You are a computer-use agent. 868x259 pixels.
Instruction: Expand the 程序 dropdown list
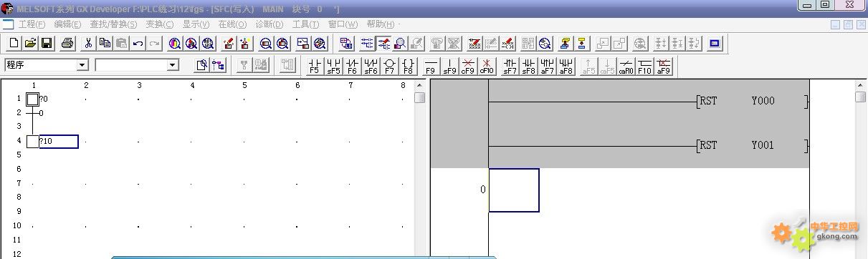(x=82, y=65)
